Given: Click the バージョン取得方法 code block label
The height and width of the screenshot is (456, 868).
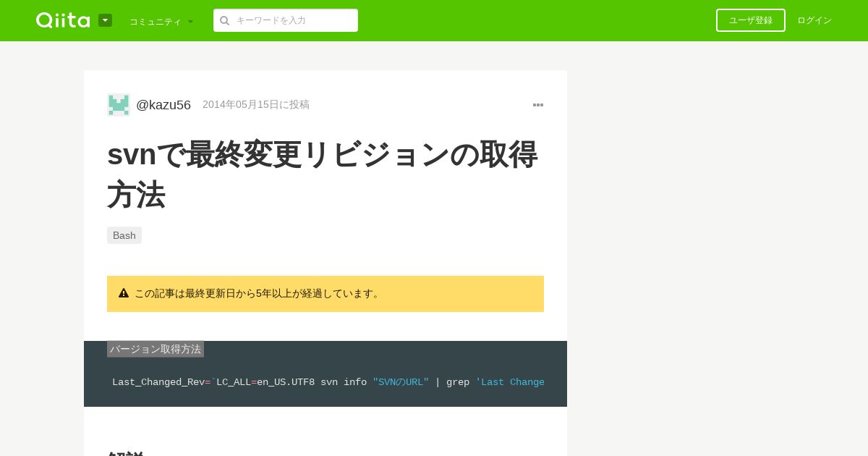Looking at the screenshot, I should pyautogui.click(x=156, y=349).
